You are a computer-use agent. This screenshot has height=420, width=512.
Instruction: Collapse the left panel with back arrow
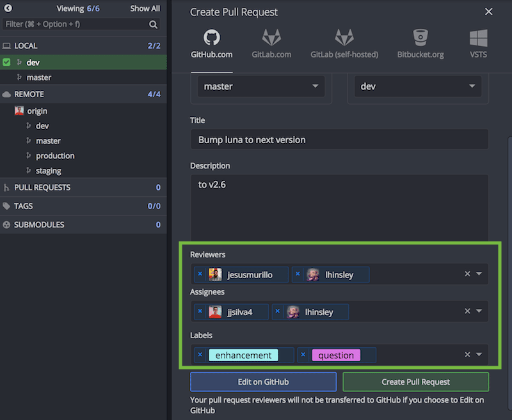tap(8, 8)
